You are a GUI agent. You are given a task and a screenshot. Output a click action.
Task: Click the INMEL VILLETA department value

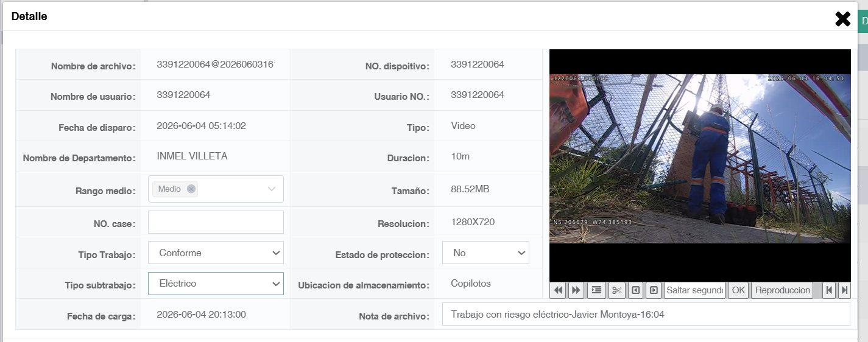[192, 156]
